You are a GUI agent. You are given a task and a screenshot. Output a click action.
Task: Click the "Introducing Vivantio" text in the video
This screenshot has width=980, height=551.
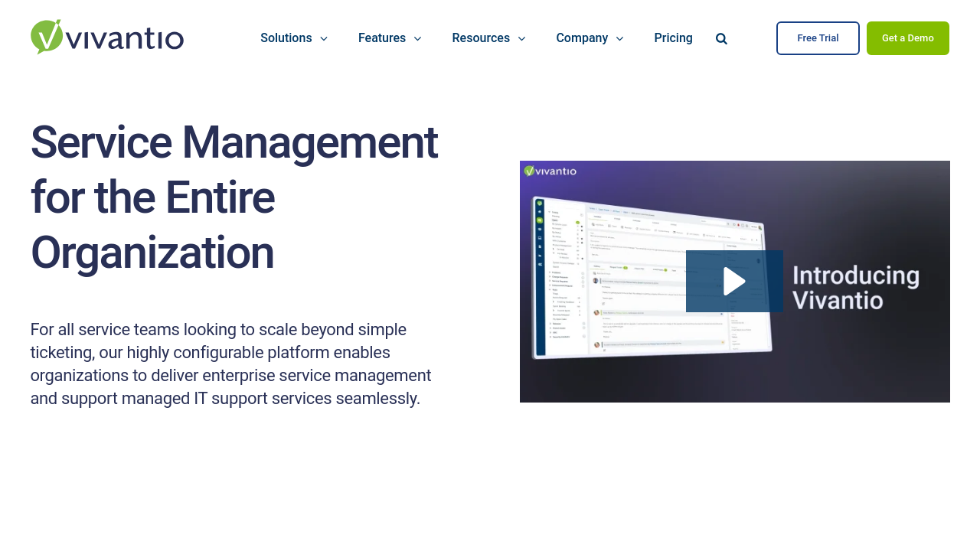click(x=855, y=287)
